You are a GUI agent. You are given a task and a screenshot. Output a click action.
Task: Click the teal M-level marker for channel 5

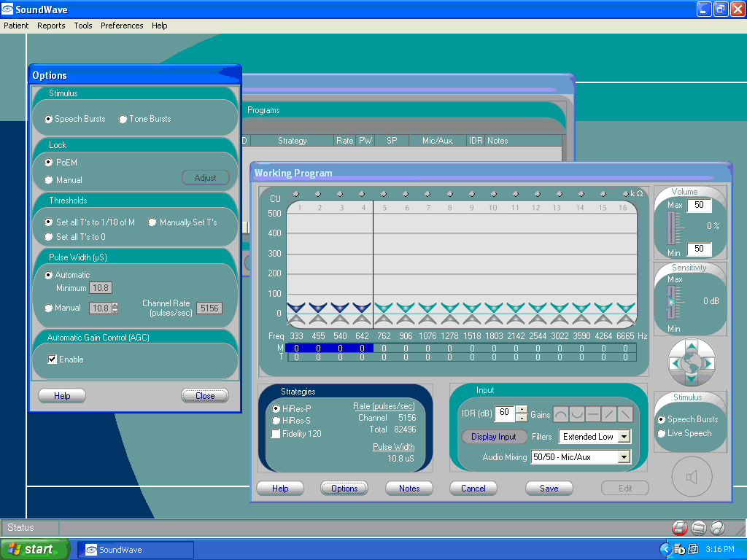(x=384, y=308)
